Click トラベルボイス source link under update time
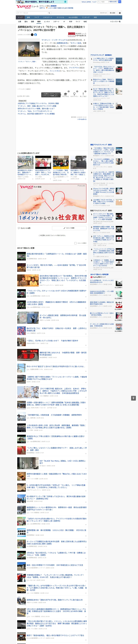The height and width of the screenshot is (644, 138). [x=82, y=119]
